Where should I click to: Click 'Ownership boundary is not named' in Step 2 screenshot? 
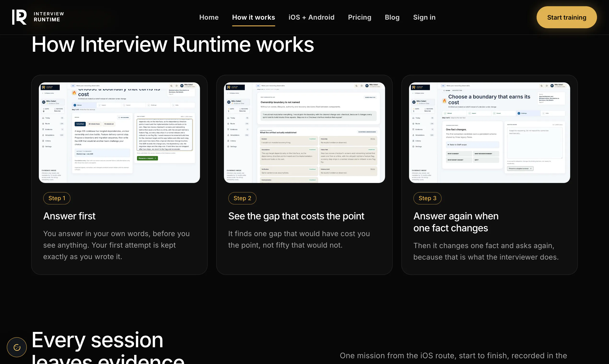click(280, 102)
